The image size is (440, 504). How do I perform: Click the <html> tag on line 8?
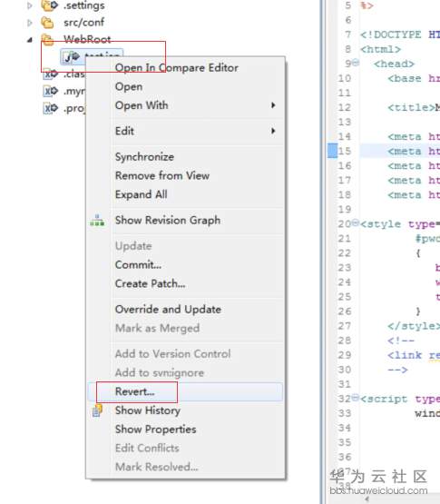(x=380, y=50)
